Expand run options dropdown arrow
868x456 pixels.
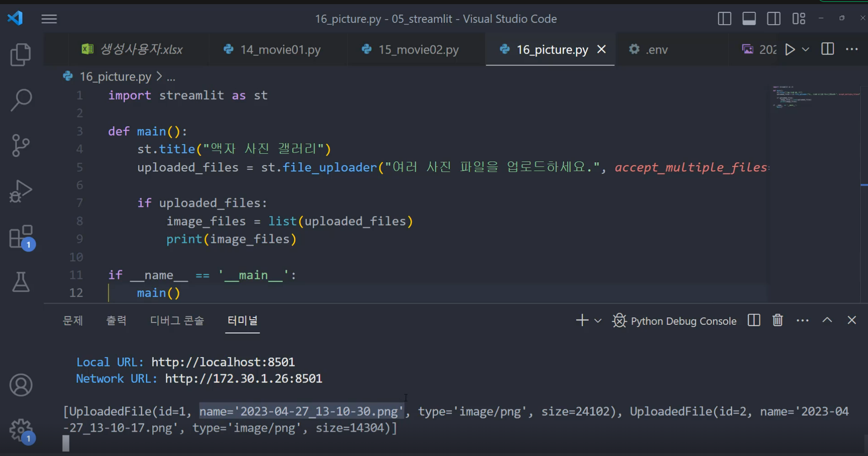coord(806,49)
